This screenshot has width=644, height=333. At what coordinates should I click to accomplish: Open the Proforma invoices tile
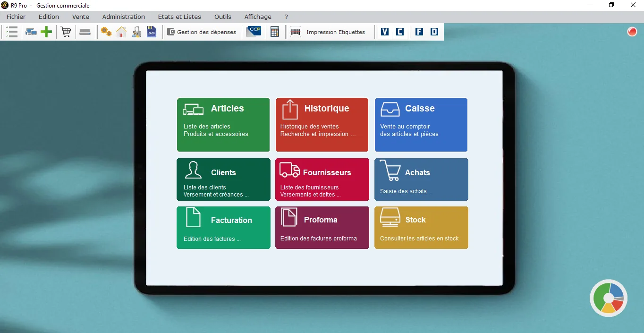[322, 228]
